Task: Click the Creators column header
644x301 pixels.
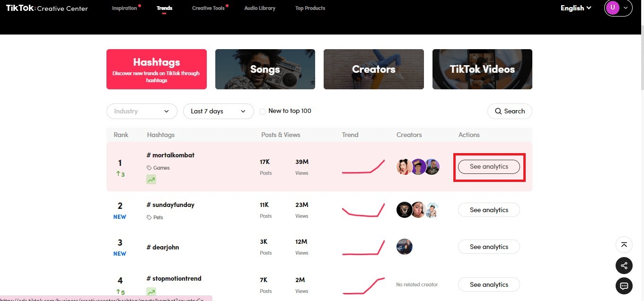Action: pos(409,135)
